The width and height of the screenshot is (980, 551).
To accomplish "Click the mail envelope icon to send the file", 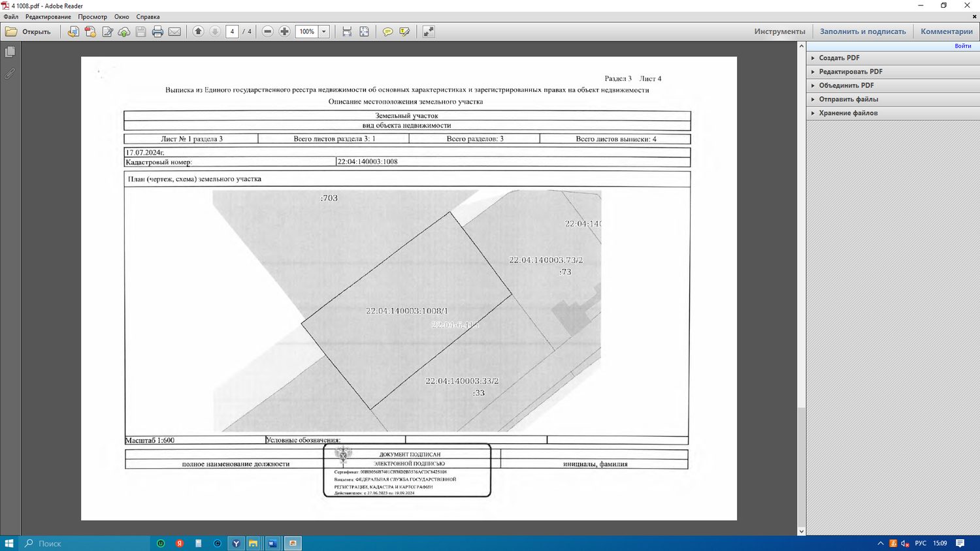I will (x=174, y=31).
